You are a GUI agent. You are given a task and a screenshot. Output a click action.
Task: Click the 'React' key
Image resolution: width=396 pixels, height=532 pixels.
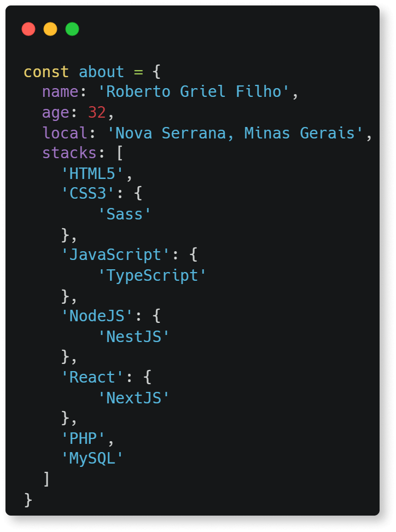coord(92,377)
